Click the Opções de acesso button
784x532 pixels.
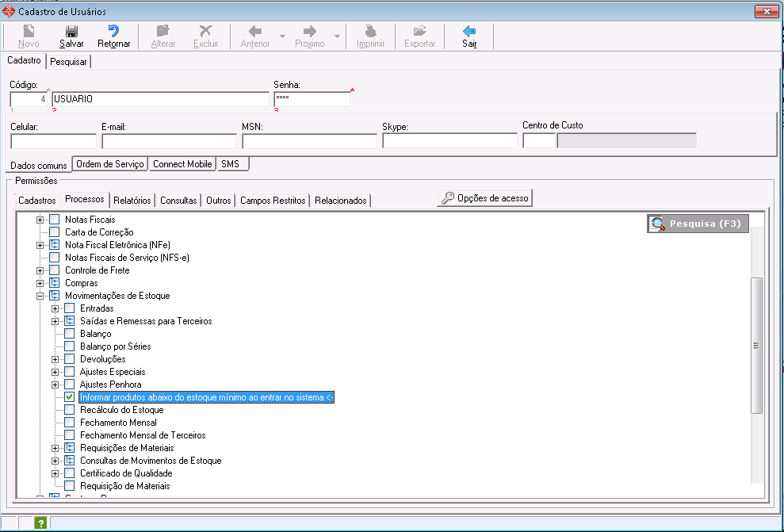pos(485,198)
